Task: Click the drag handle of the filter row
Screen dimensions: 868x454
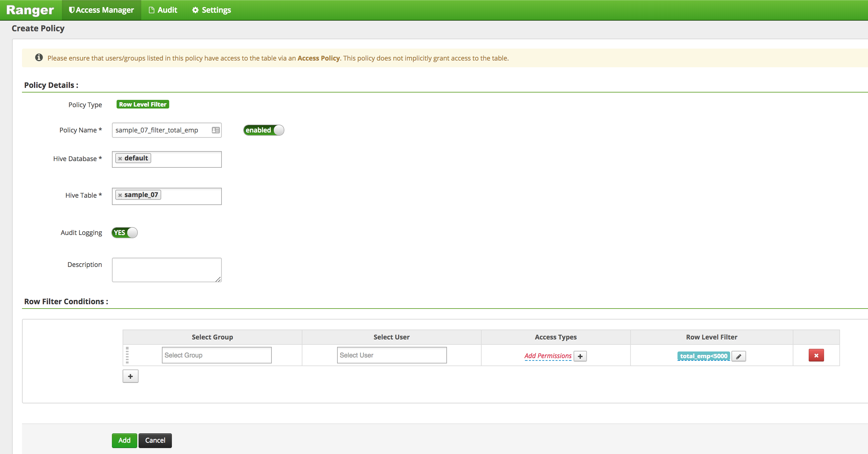Action: click(127, 355)
